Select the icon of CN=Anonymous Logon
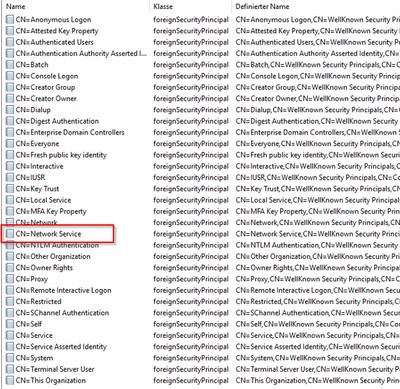 pyautogui.click(x=10, y=20)
